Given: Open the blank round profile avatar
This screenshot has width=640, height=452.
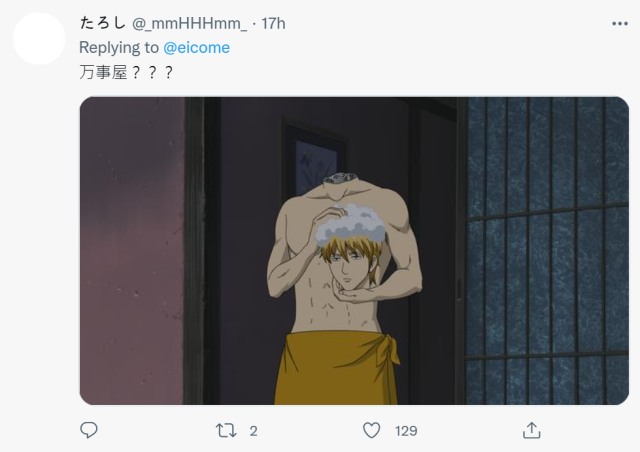Looking at the screenshot, I should click(x=39, y=38).
